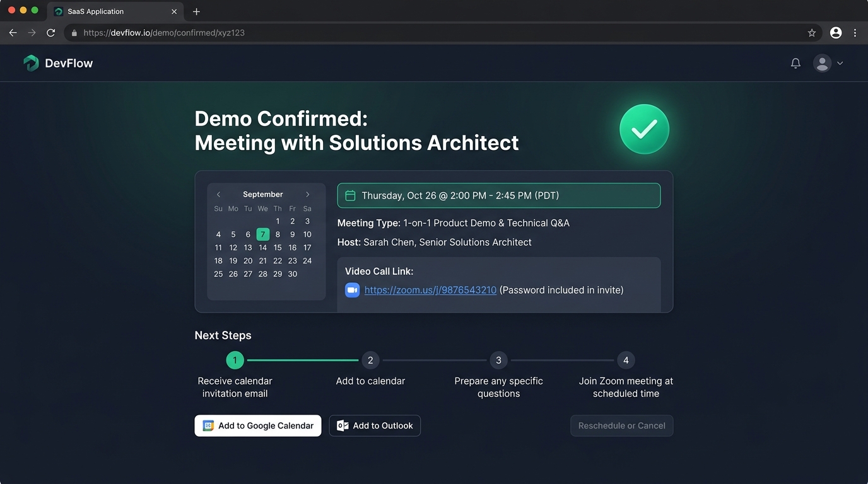Select September 10 in calendar
This screenshot has width=868, height=484.
point(307,234)
